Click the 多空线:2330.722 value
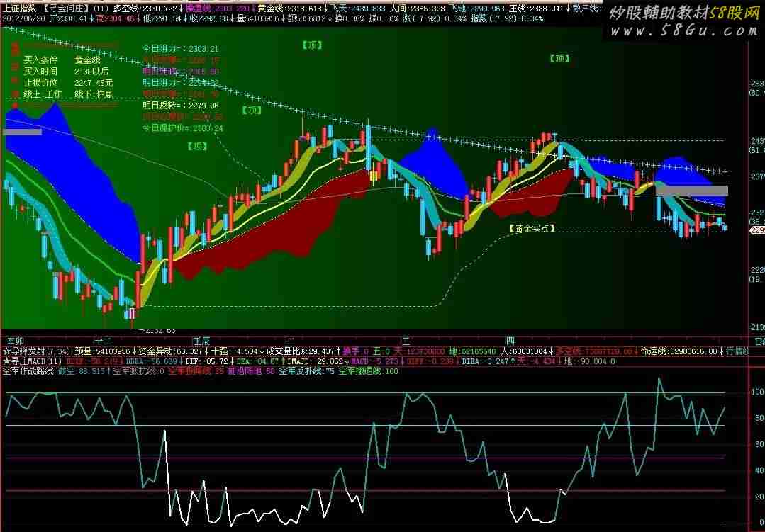Image resolution: width=765 pixels, height=532 pixels. [145, 9]
